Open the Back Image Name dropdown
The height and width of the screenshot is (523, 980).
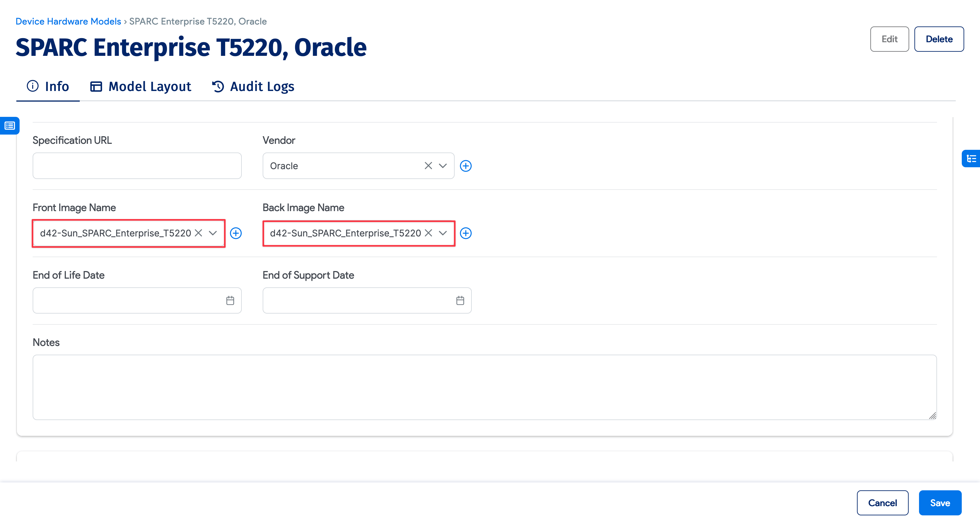click(443, 233)
